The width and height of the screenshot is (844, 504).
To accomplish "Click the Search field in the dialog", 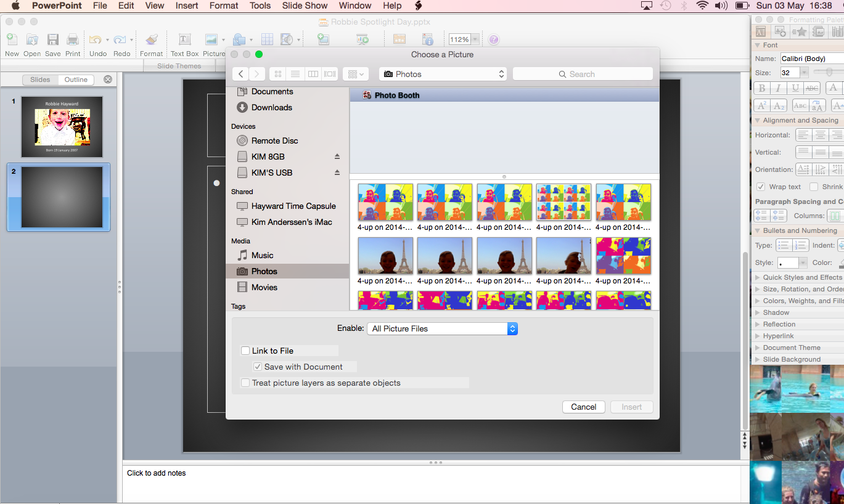I will 583,74.
